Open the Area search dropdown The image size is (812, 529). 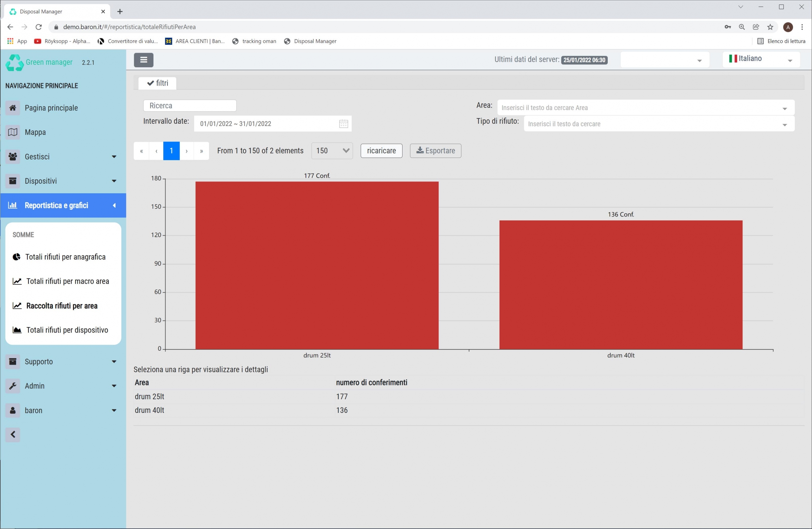pos(646,108)
